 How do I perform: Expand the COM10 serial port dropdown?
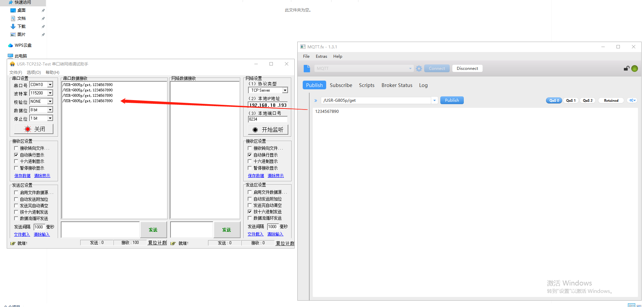[x=50, y=85]
